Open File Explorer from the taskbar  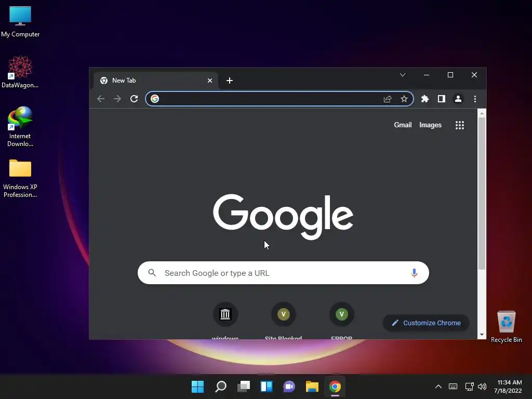pyautogui.click(x=312, y=387)
